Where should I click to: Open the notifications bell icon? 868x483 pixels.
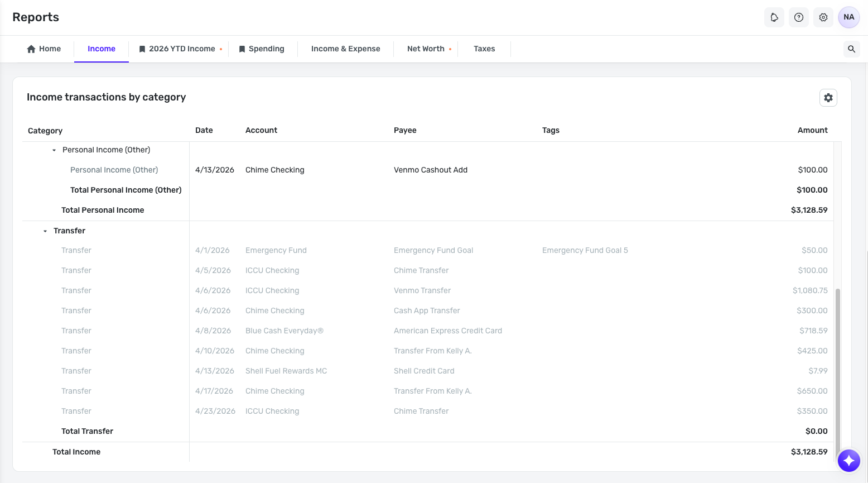(774, 17)
